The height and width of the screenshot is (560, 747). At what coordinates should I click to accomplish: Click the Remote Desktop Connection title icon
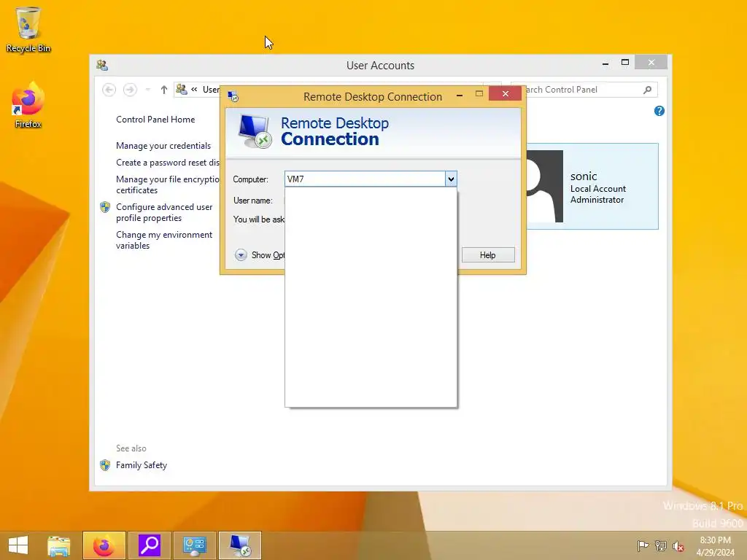pyautogui.click(x=233, y=96)
